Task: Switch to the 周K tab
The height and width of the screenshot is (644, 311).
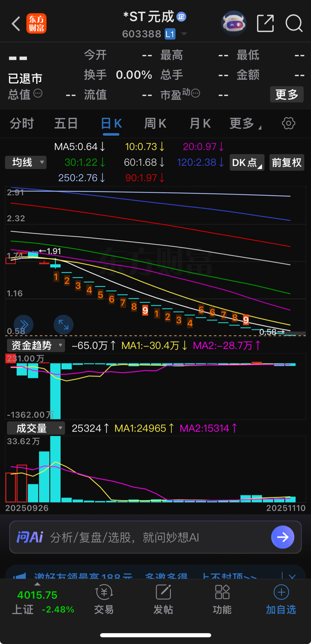Action: click(x=155, y=123)
